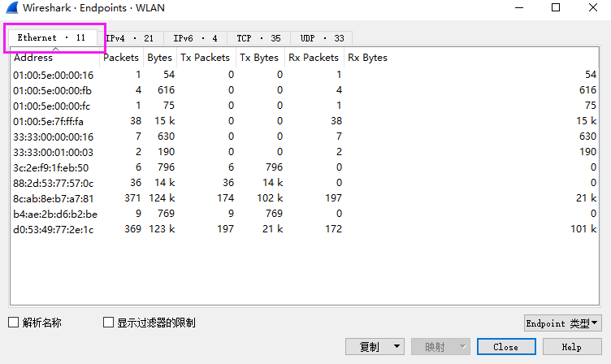
Task: Sort by the Rx Bytes column header
Action: click(x=471, y=58)
